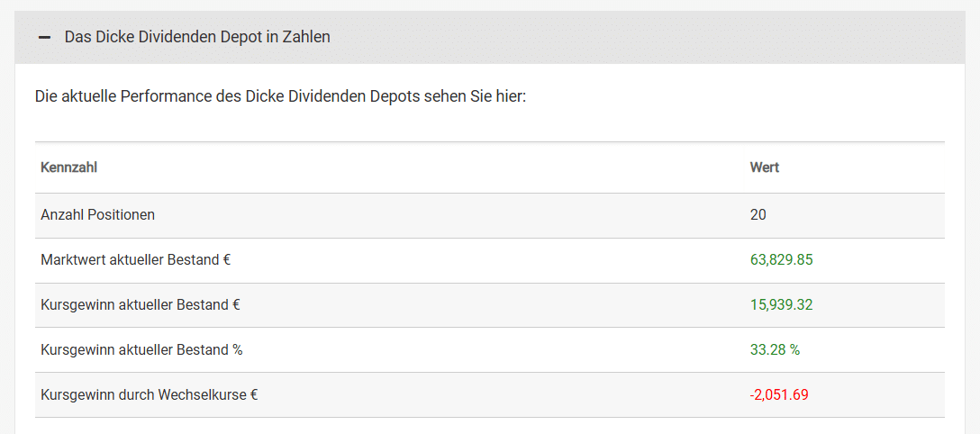
Task: Click the red value -2,051.69
Action: pyautogui.click(x=779, y=395)
